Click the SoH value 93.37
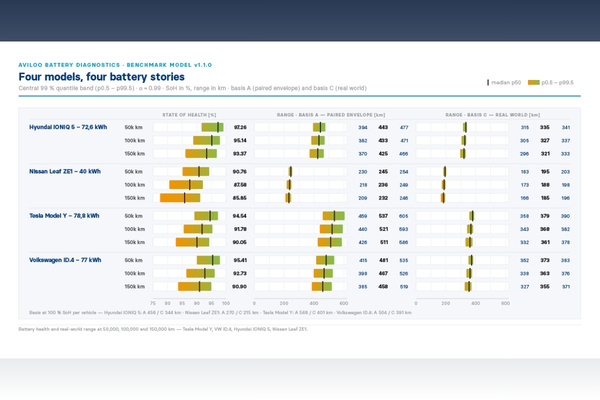The height and width of the screenshot is (400, 600). (240, 154)
